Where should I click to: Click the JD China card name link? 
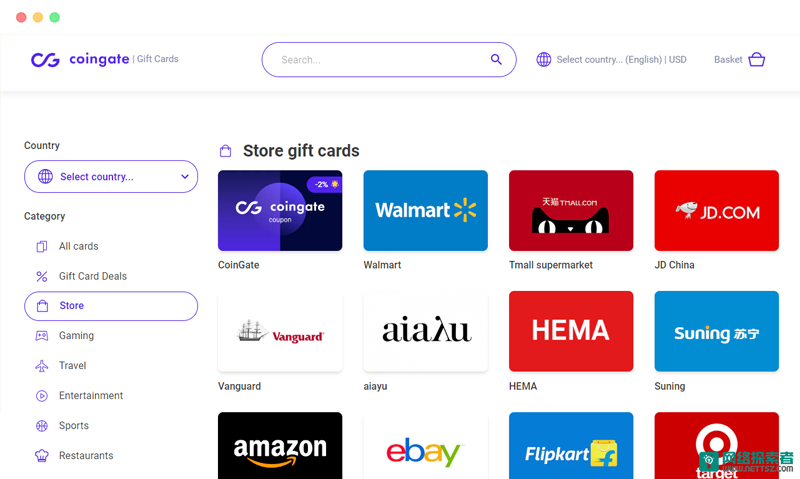[x=674, y=265]
